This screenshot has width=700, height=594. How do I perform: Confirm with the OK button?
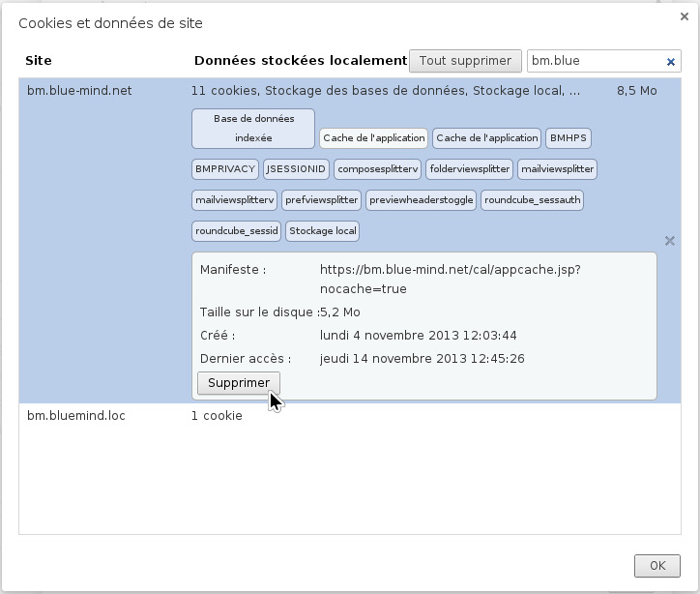(x=656, y=565)
